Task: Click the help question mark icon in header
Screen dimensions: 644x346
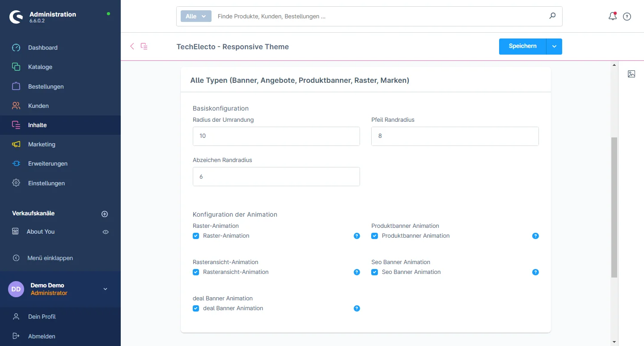Action: click(x=627, y=17)
